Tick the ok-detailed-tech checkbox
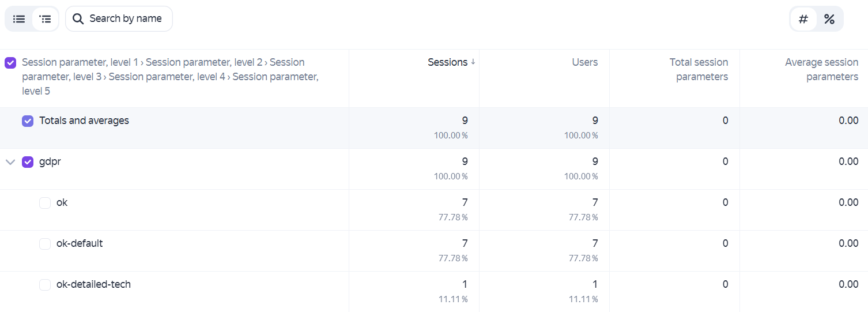 [45, 285]
